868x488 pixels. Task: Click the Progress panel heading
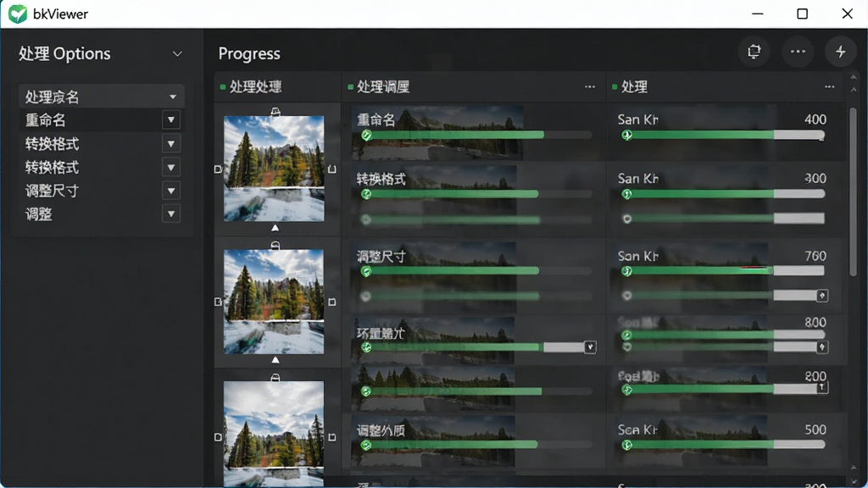tap(249, 53)
